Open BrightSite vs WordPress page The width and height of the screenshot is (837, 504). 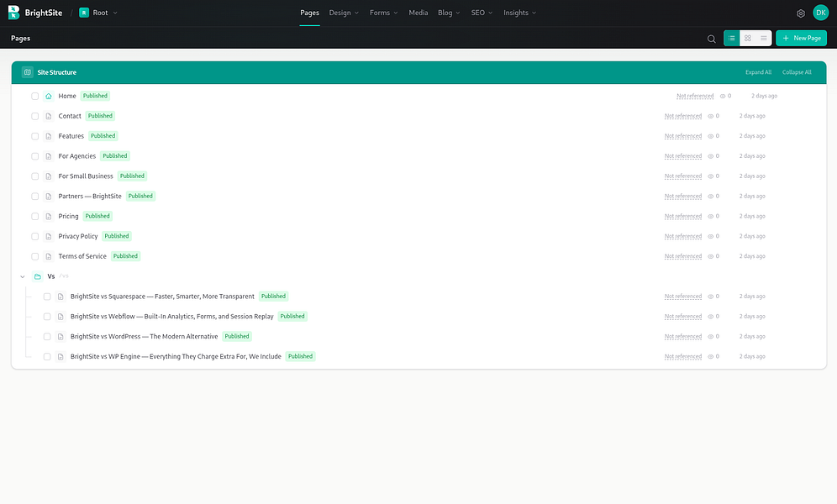[x=145, y=337]
